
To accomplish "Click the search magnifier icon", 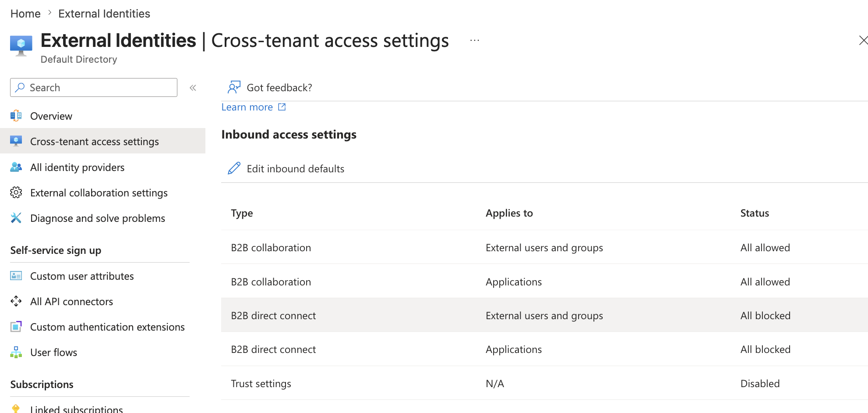I will pos(20,88).
